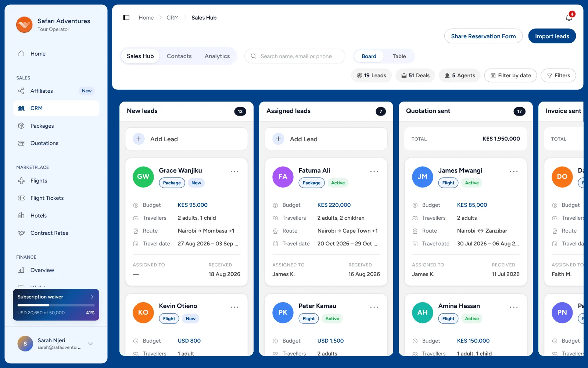This screenshot has height=368, width=588.
Task: Open Peter Kamau card options menu
Action: point(374,307)
